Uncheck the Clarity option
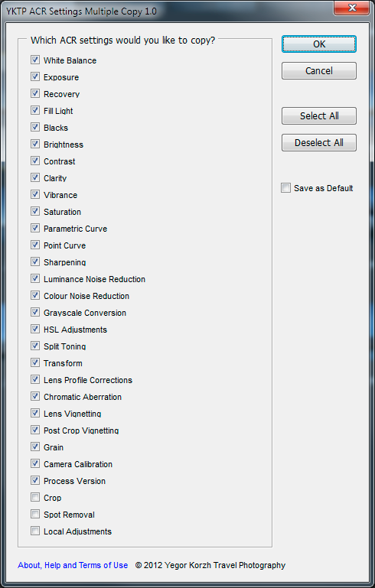The height and width of the screenshot is (588, 375). point(35,177)
